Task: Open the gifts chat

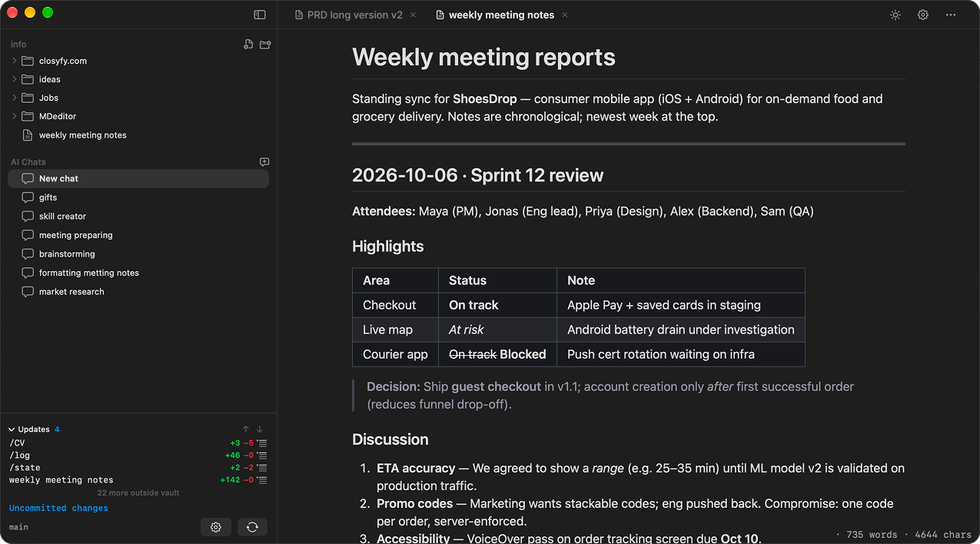Action: (x=138, y=197)
